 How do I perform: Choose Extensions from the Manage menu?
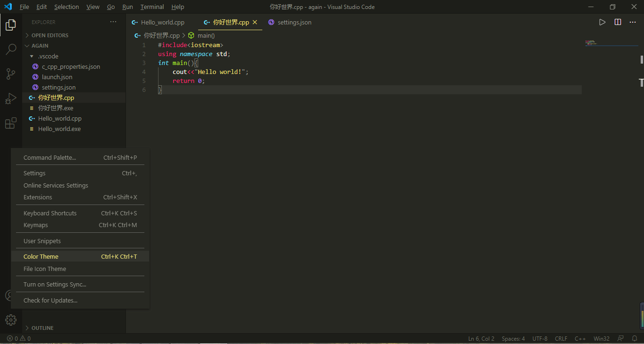point(80,197)
